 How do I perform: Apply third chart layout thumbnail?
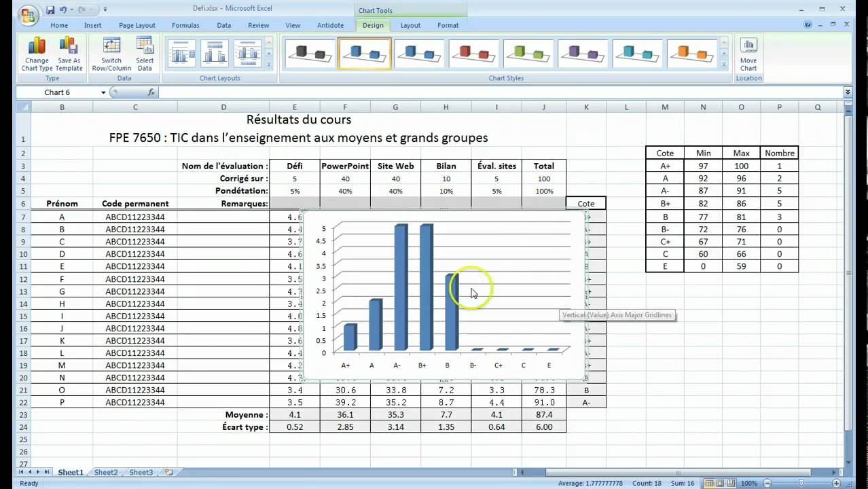coord(247,54)
